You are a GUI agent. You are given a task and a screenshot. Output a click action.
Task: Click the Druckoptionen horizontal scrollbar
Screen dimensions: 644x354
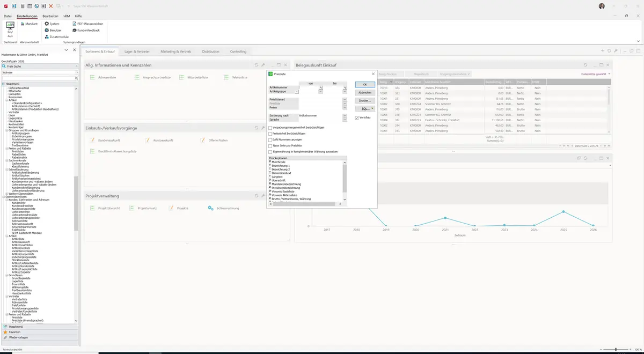[x=305, y=204]
